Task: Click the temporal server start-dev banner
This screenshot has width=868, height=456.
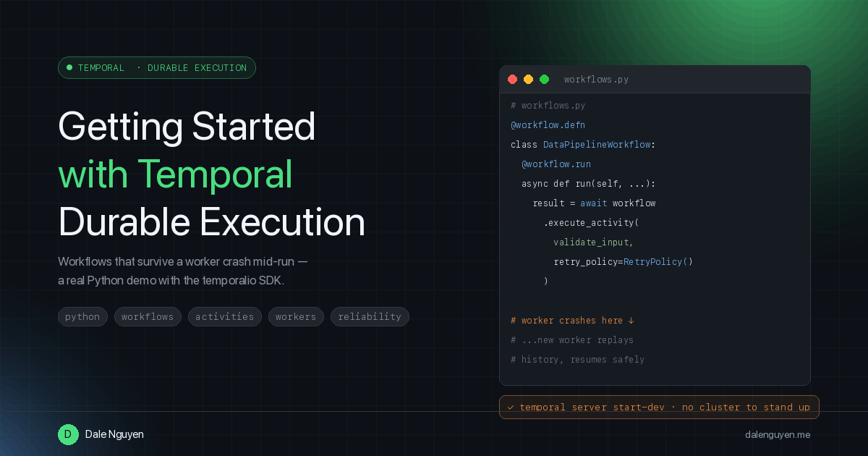Action: [659, 407]
